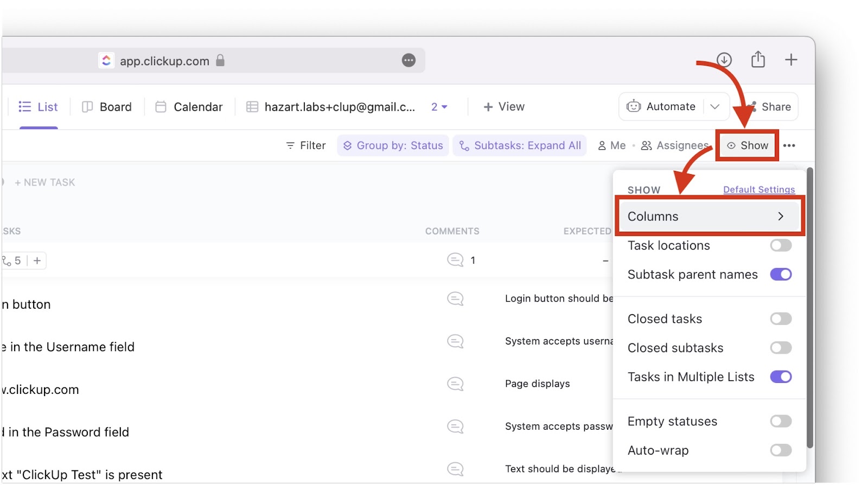The height and width of the screenshot is (485, 868).
Task: Click comment icon for Password field task row
Action: click(x=455, y=427)
